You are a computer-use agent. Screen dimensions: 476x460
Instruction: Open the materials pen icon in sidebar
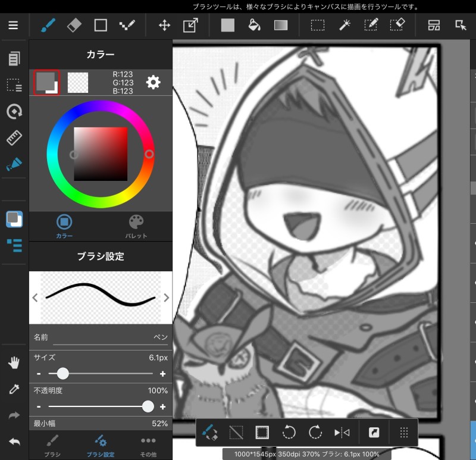coord(14,164)
